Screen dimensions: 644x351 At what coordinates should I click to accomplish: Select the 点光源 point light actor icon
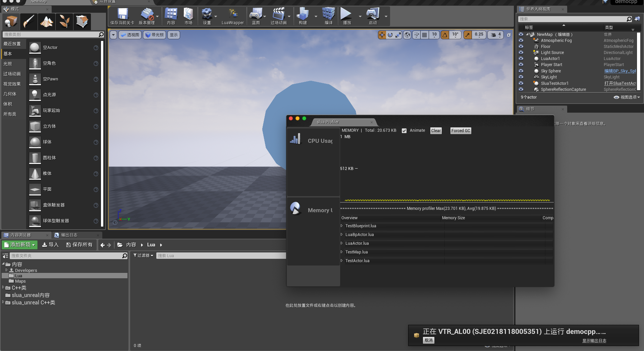(x=35, y=95)
